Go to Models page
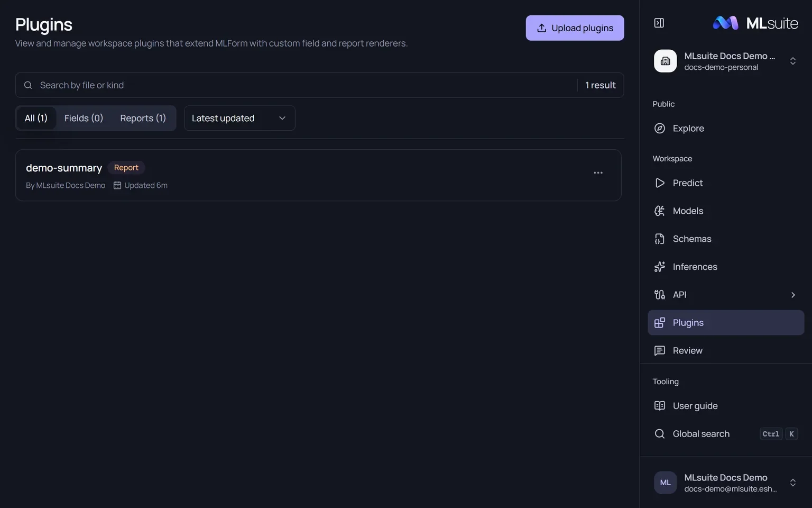This screenshot has height=508, width=812. click(726, 211)
